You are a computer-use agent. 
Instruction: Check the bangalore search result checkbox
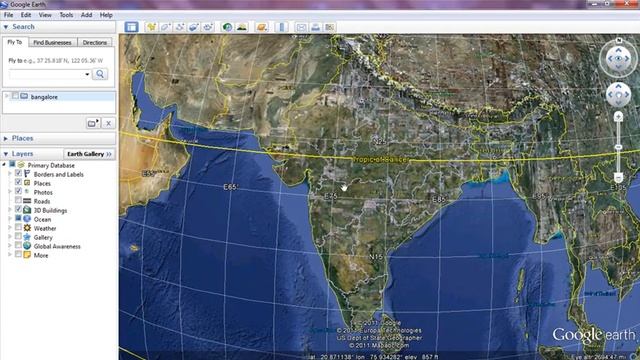pyautogui.click(x=15, y=96)
